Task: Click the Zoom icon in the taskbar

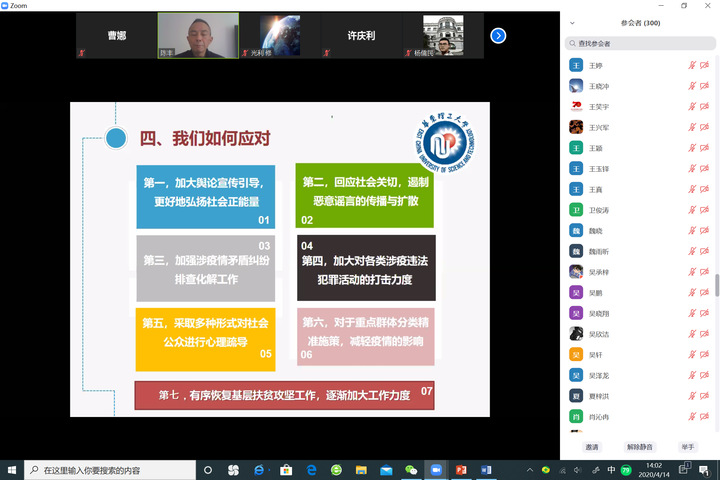Action: click(436, 470)
